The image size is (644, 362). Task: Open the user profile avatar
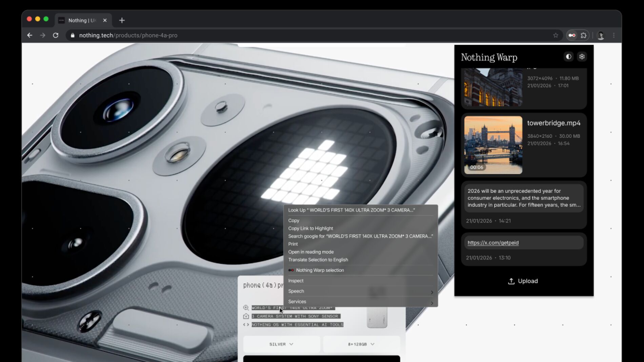[x=601, y=35]
